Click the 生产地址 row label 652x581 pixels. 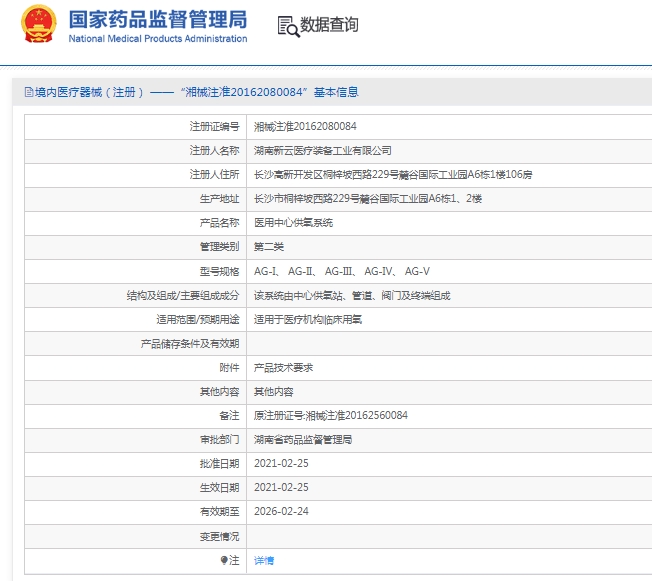coord(220,199)
